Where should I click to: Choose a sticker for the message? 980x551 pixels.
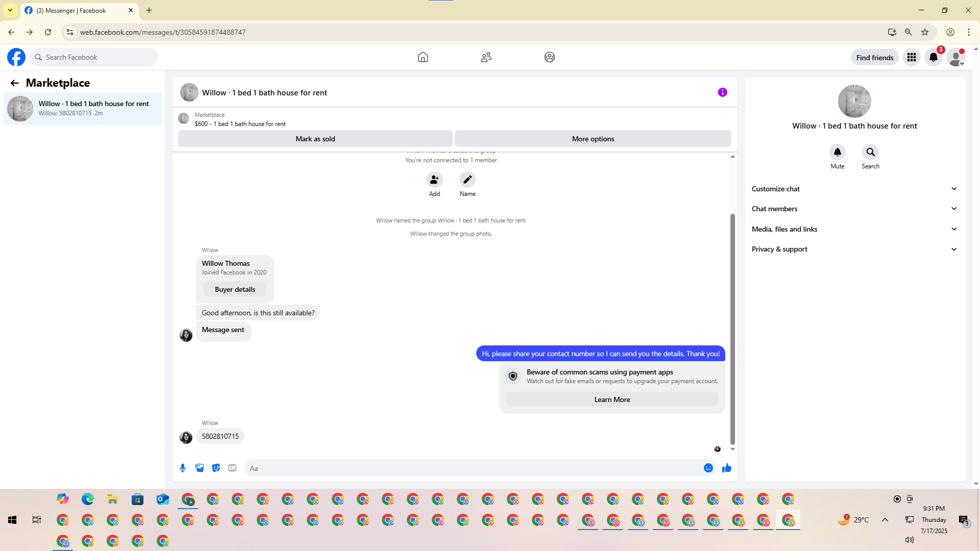[216, 468]
